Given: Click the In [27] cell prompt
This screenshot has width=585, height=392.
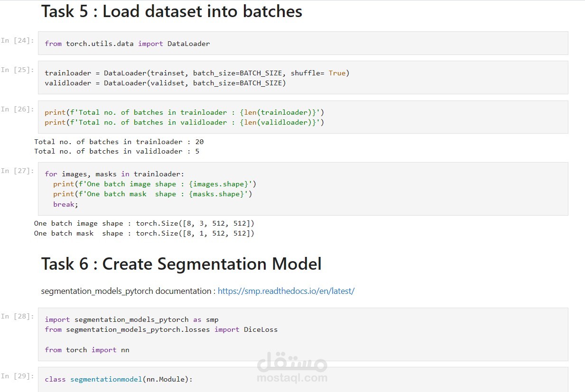Looking at the screenshot, I should pyautogui.click(x=18, y=171).
